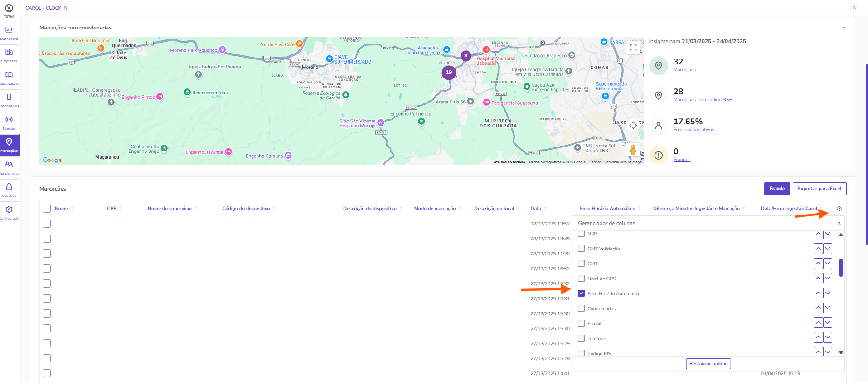Enable the GMT Validação column checkbox
This screenshot has height=386, width=868.
pyautogui.click(x=582, y=249)
